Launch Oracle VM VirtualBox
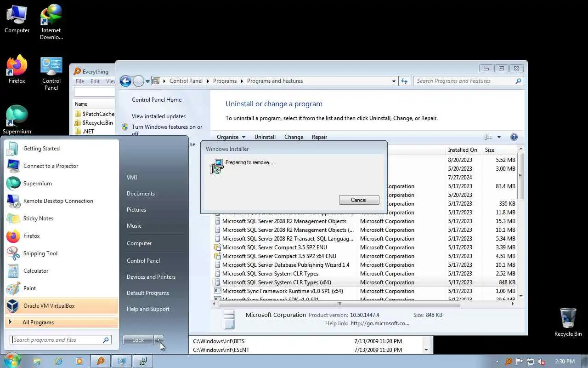 point(62,306)
